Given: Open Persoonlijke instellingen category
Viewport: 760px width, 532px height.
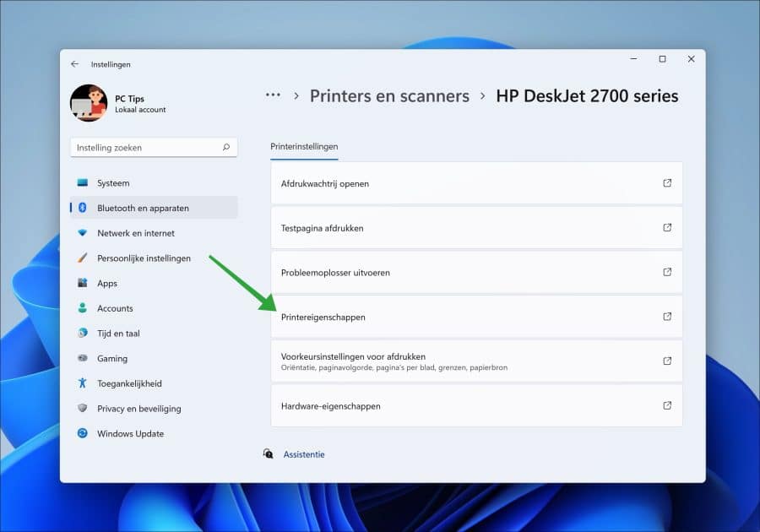Looking at the screenshot, I should point(154,258).
